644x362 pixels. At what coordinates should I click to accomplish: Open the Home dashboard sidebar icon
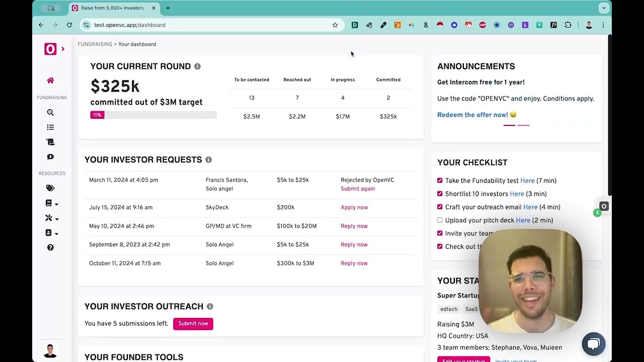50,80
